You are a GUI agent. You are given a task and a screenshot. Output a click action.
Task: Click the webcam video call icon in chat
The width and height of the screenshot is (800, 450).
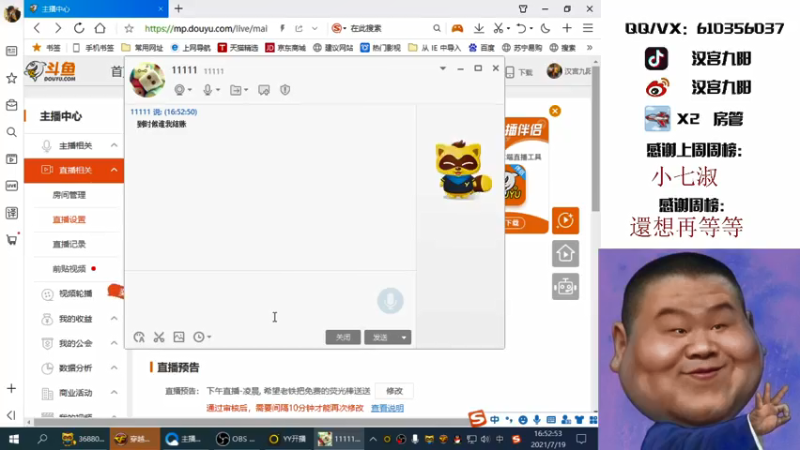(x=180, y=90)
